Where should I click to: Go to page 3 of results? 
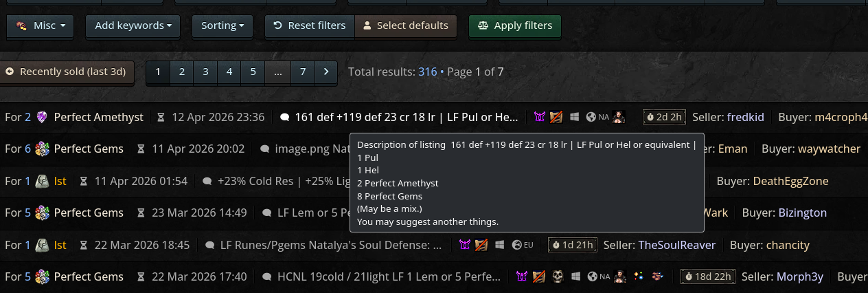(x=205, y=72)
